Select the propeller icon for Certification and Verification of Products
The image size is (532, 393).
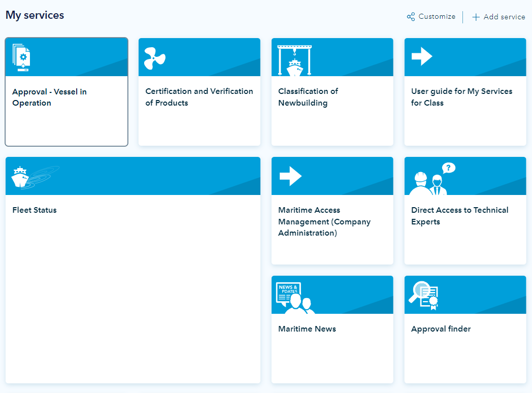tap(154, 57)
